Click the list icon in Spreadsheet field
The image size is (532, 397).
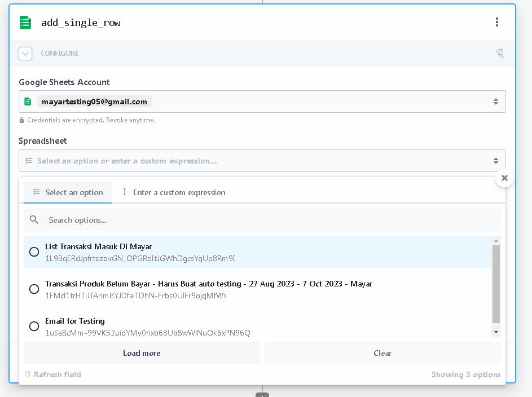click(29, 161)
